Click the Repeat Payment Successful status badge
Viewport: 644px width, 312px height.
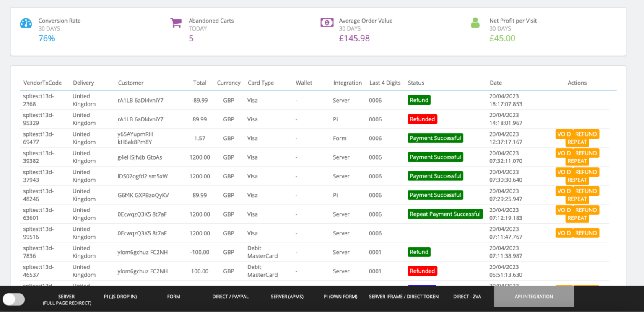445,214
